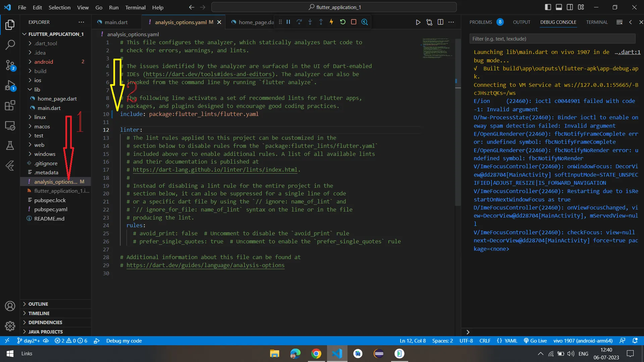The height and width of the screenshot is (362, 644).
Task: Stop the debug session square button
Action: [354, 22]
